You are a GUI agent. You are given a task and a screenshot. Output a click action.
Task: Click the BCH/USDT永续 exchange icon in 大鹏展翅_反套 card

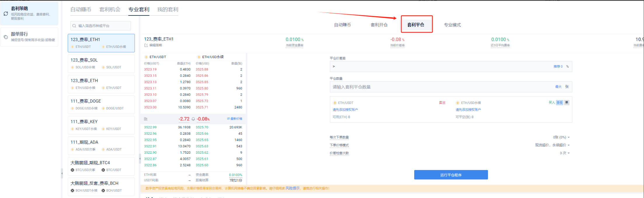pos(72,190)
